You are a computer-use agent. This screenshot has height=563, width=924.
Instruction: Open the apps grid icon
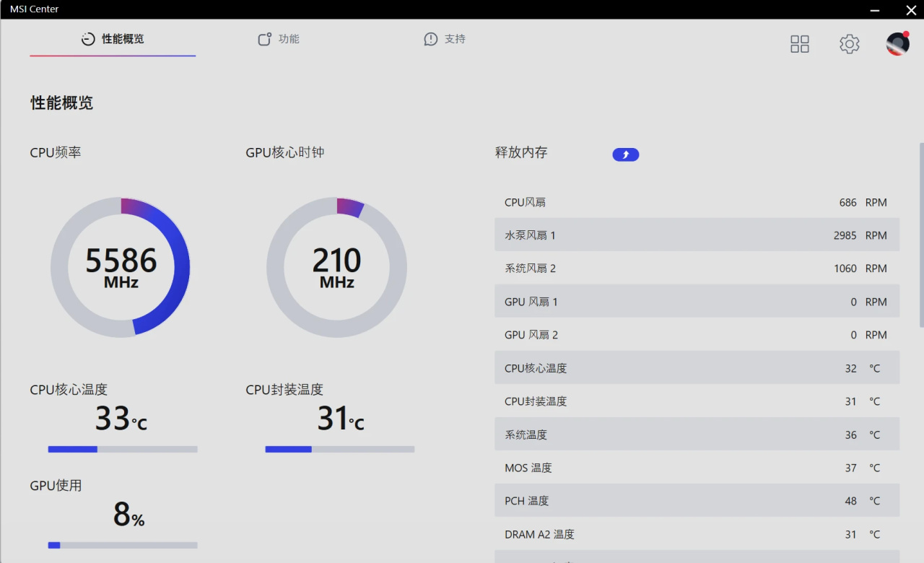point(800,44)
